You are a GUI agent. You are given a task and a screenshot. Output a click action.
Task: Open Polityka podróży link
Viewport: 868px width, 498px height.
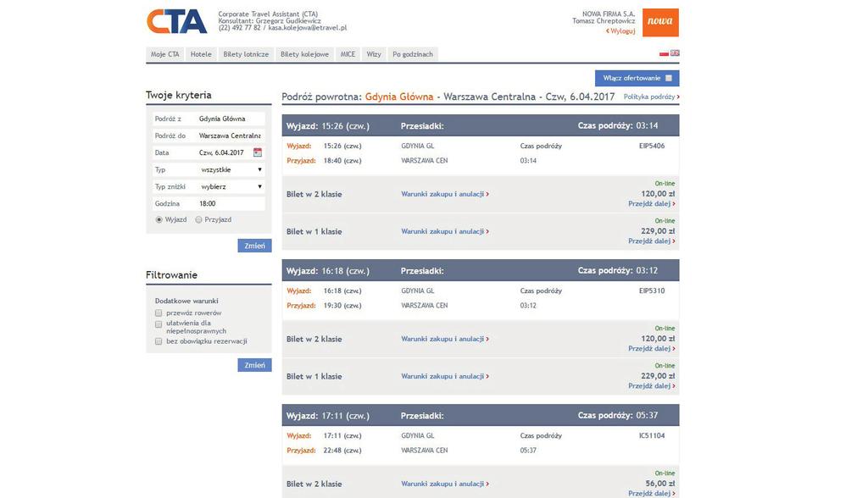(651, 97)
